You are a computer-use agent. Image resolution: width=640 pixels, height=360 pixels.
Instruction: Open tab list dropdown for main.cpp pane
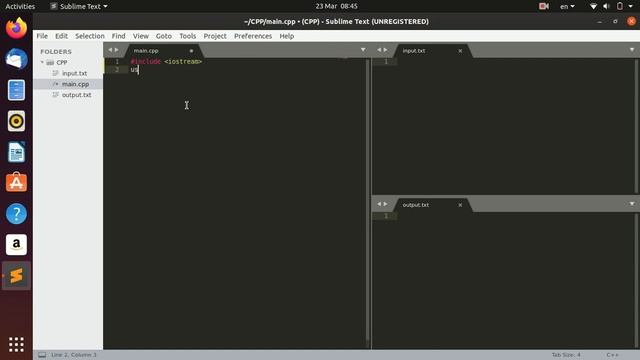point(363,50)
